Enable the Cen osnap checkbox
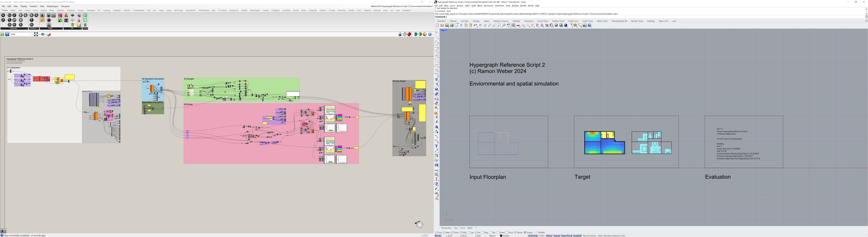 click(x=469, y=232)
